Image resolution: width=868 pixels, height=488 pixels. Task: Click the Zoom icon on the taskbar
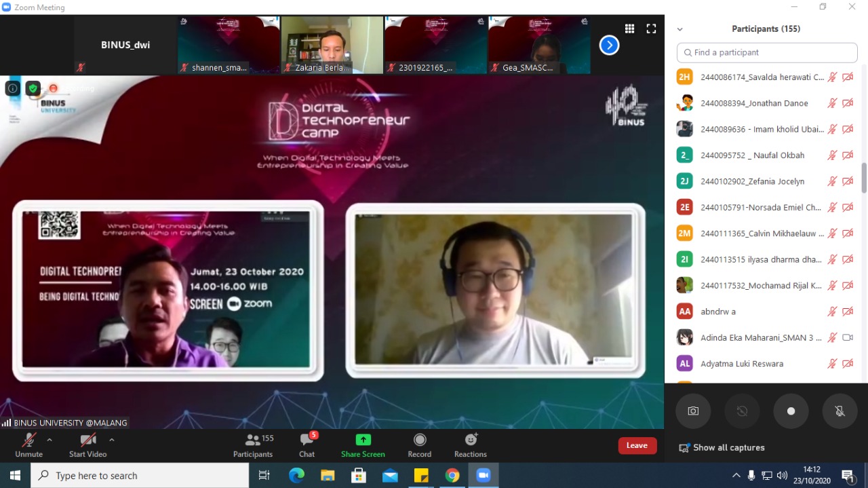(484, 476)
